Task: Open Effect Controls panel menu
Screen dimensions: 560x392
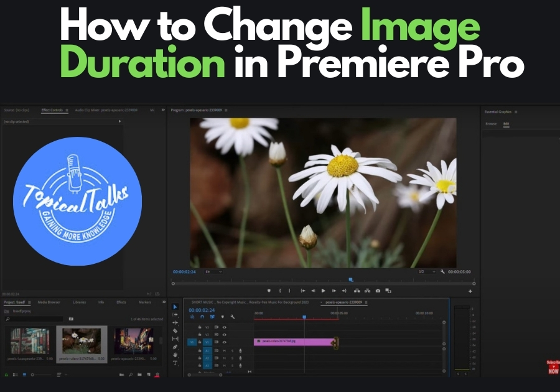Action: click(x=67, y=110)
